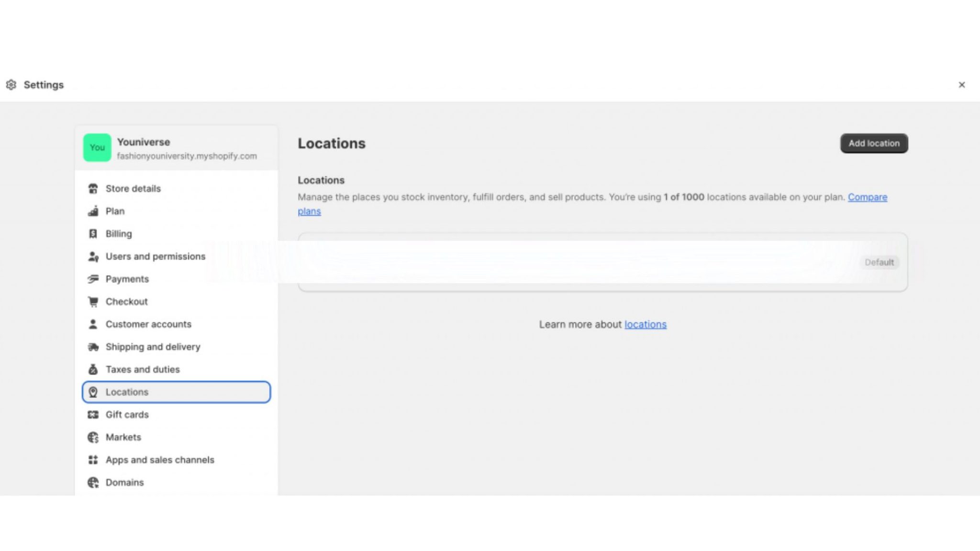Click the Settings gear icon

11,85
